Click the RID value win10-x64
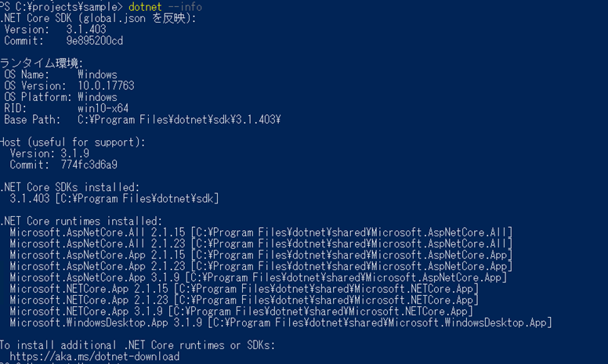The image size is (608, 364). click(x=103, y=108)
